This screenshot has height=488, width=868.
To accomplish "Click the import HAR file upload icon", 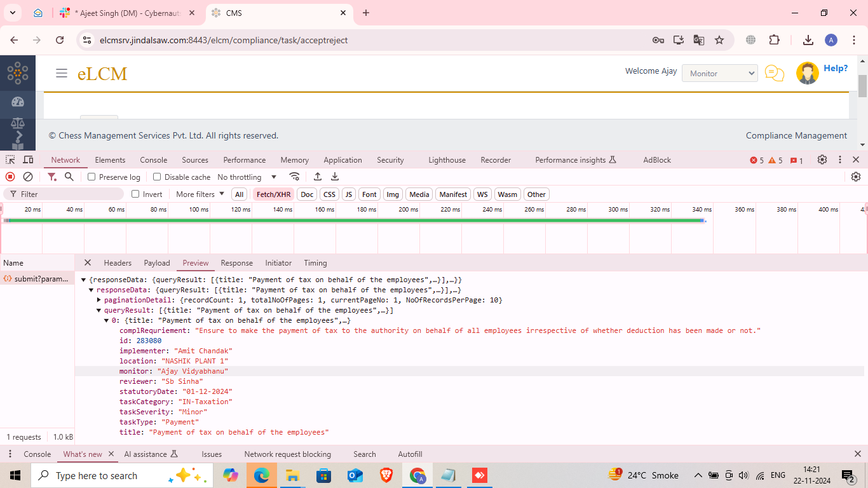I will tap(318, 177).
